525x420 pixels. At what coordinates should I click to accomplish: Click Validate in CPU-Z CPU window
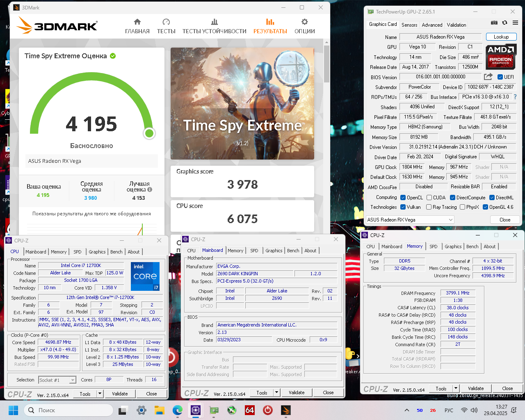pyautogui.click(x=120, y=394)
